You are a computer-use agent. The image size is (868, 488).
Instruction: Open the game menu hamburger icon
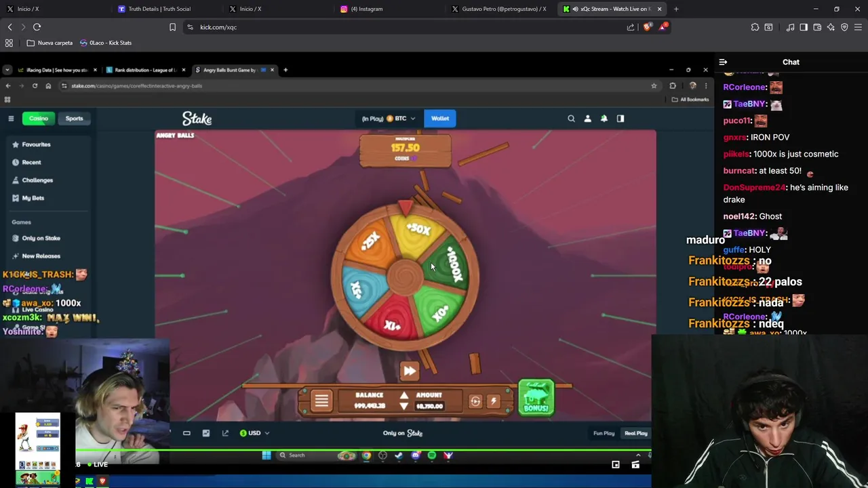click(321, 401)
